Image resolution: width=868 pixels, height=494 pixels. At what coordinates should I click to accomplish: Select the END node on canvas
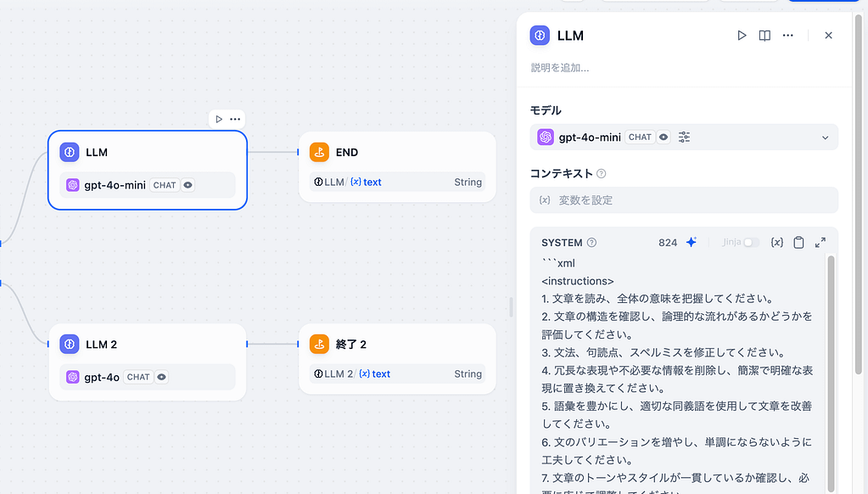(396, 154)
